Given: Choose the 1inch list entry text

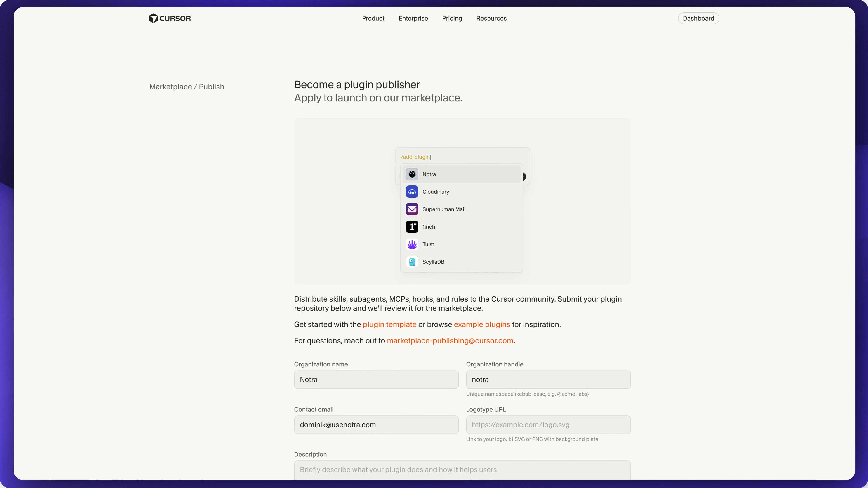Looking at the screenshot, I should [x=429, y=227].
